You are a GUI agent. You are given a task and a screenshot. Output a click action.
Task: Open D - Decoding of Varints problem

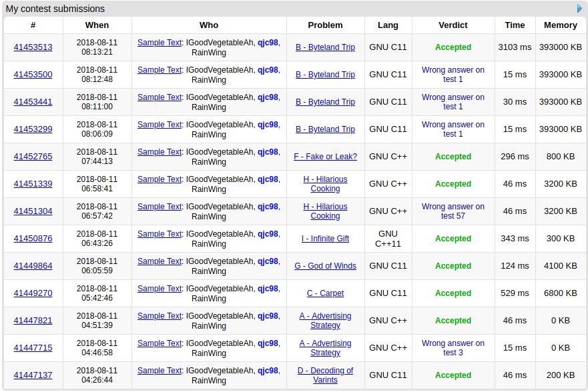(x=325, y=375)
